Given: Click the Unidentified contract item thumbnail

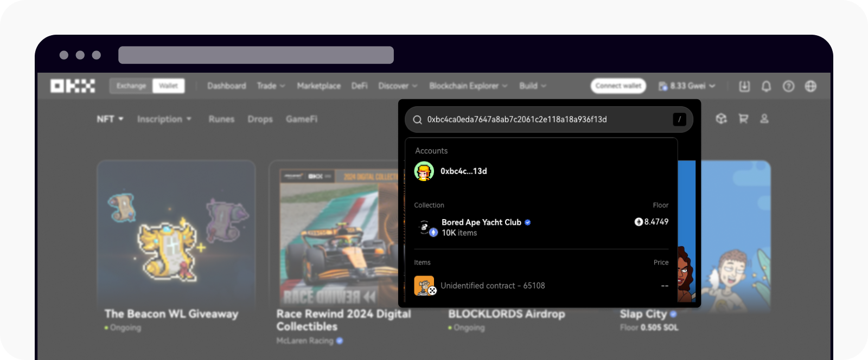Looking at the screenshot, I should point(425,286).
